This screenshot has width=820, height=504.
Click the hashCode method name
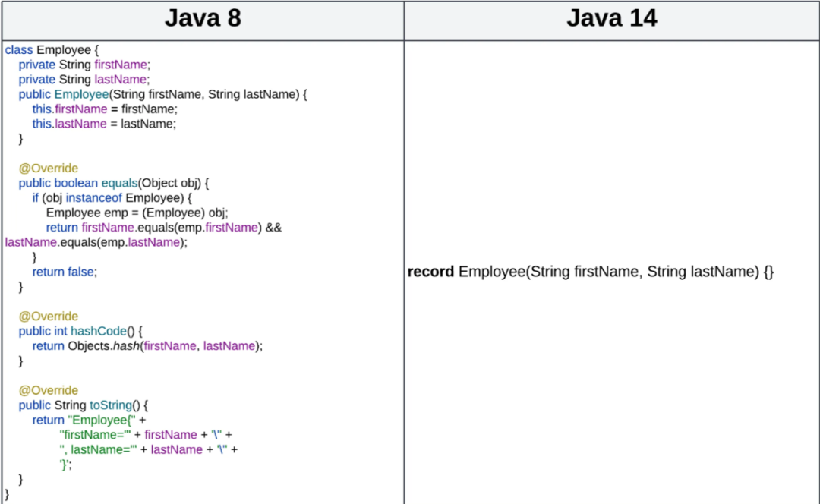(99, 330)
